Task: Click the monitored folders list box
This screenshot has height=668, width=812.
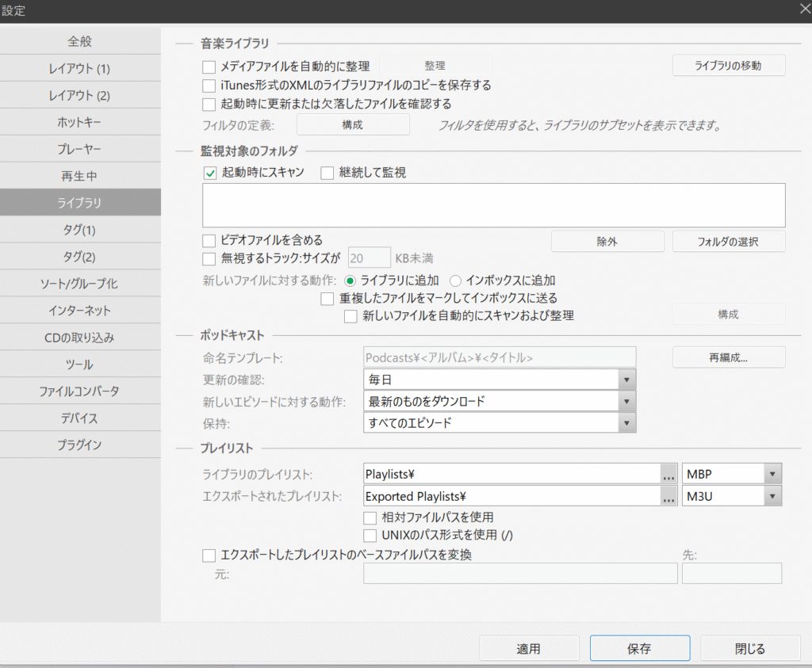Action: [x=493, y=205]
